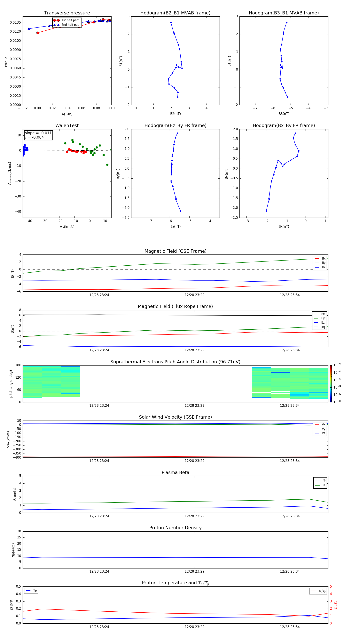Click the 'Proton Temperature and Te/Tp' title

(175, 583)
